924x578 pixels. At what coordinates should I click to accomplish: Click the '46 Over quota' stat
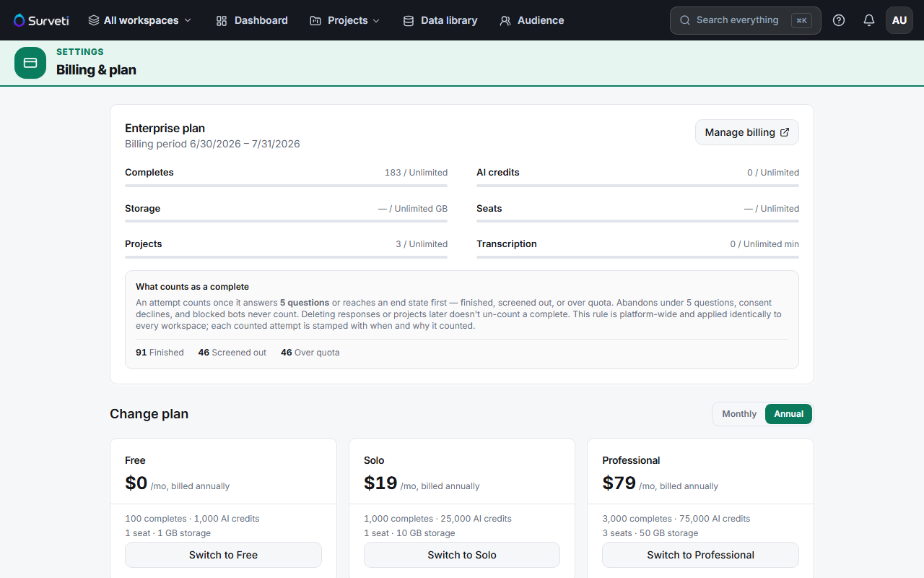point(310,353)
